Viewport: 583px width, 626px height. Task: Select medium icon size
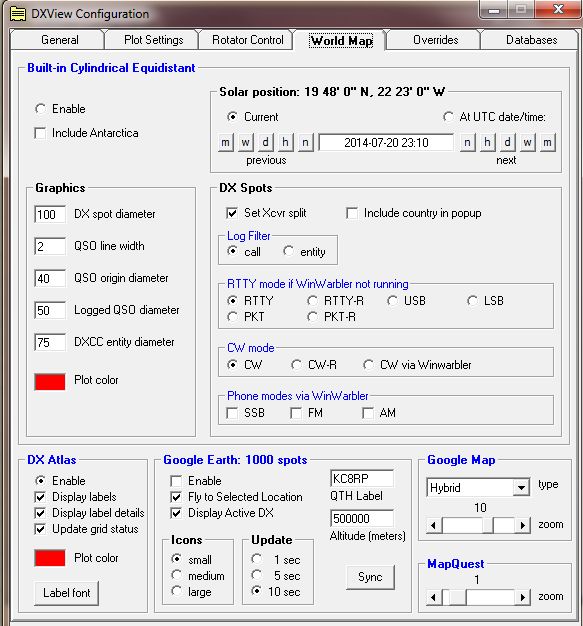[176, 575]
